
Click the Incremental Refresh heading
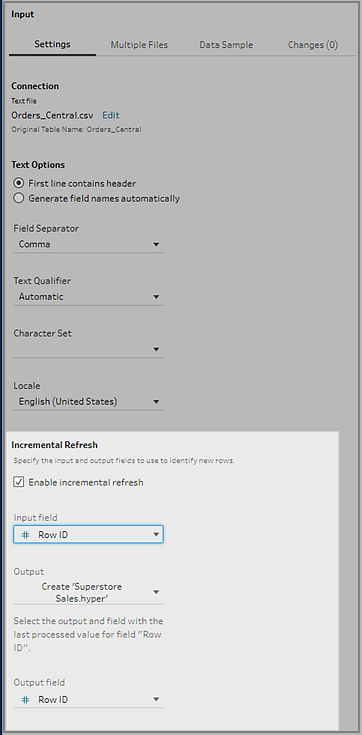coord(54,444)
